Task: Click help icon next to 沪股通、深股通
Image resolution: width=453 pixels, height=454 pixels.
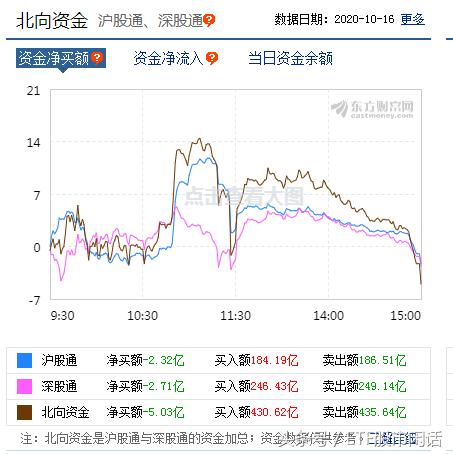Action: click(x=209, y=20)
